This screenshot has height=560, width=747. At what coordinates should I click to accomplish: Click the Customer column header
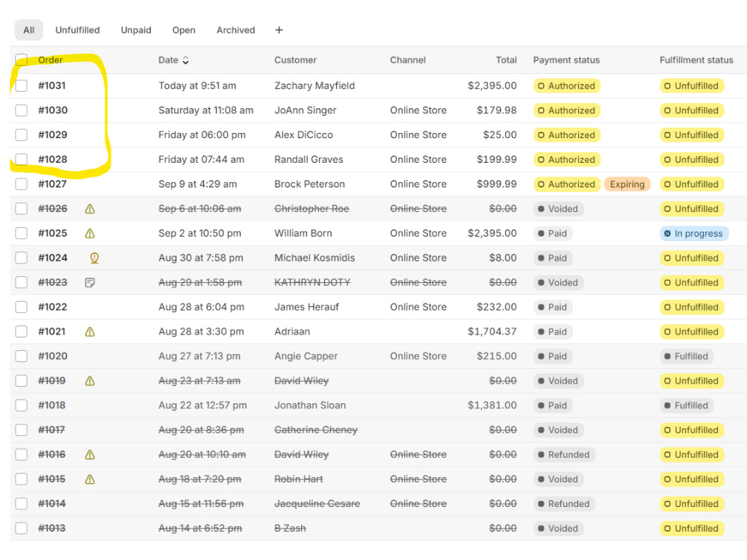coord(295,60)
